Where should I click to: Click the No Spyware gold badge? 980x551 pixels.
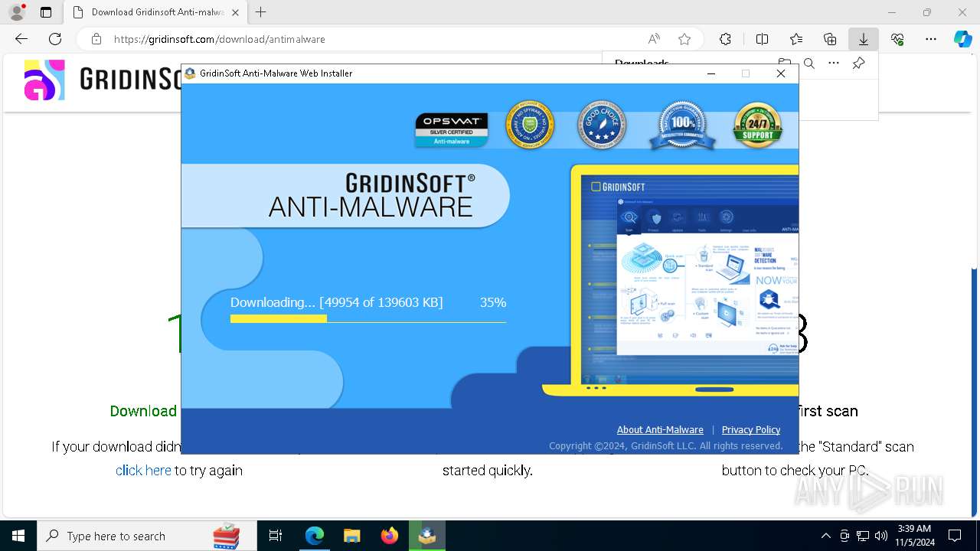pos(530,125)
